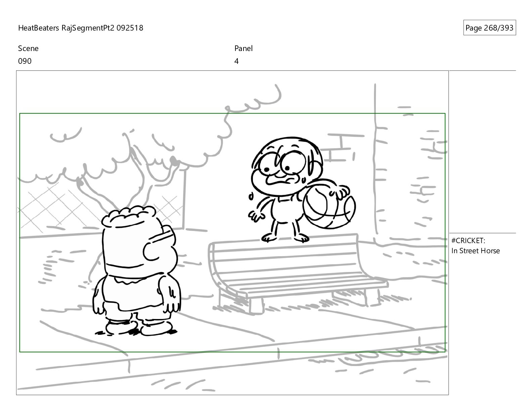Click the panel number 4
532x411 pixels.
pyautogui.click(x=236, y=61)
